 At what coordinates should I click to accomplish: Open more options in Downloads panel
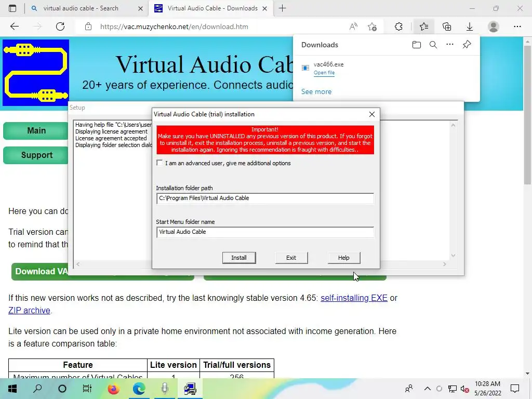[x=450, y=45]
